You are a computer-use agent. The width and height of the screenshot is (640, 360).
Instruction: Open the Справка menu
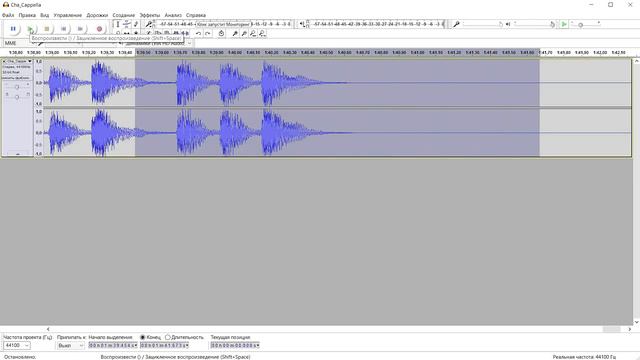click(196, 15)
